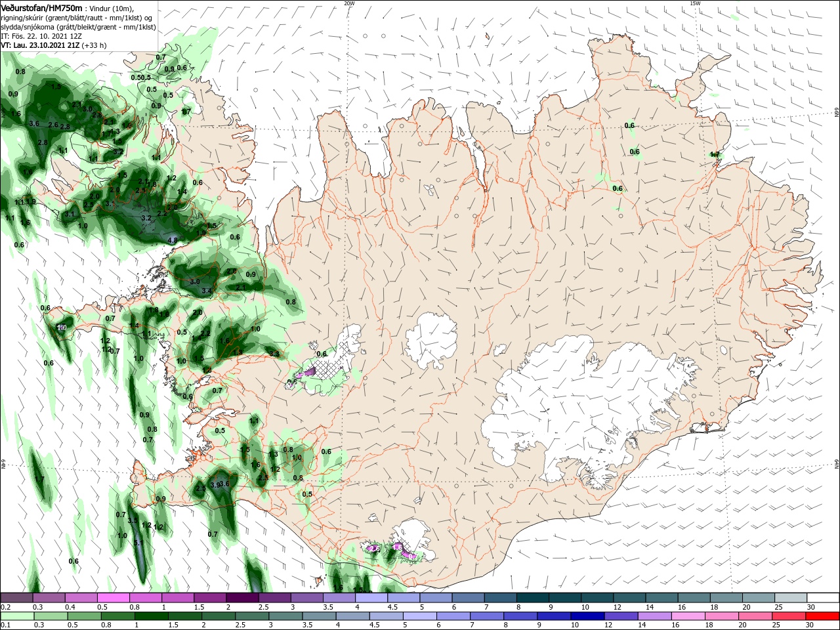
Task: Pick the darkest green rain swatch after 1
Action: pyautogui.click(x=152, y=616)
